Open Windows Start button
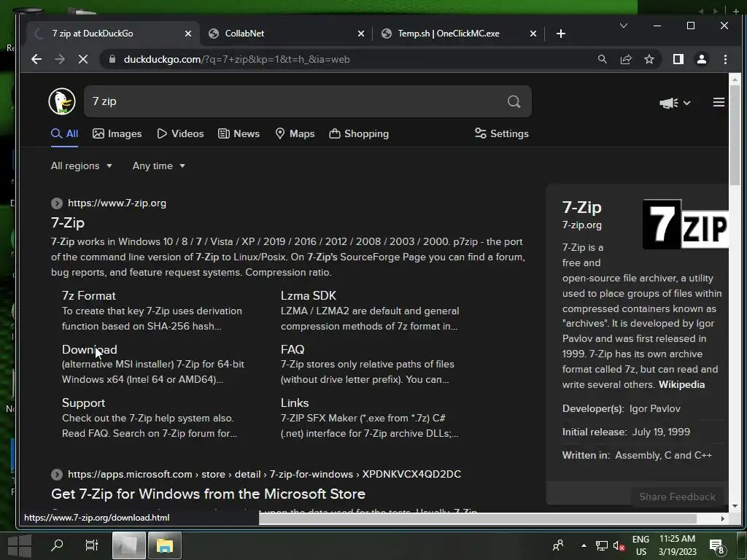747x560 pixels. (20, 545)
